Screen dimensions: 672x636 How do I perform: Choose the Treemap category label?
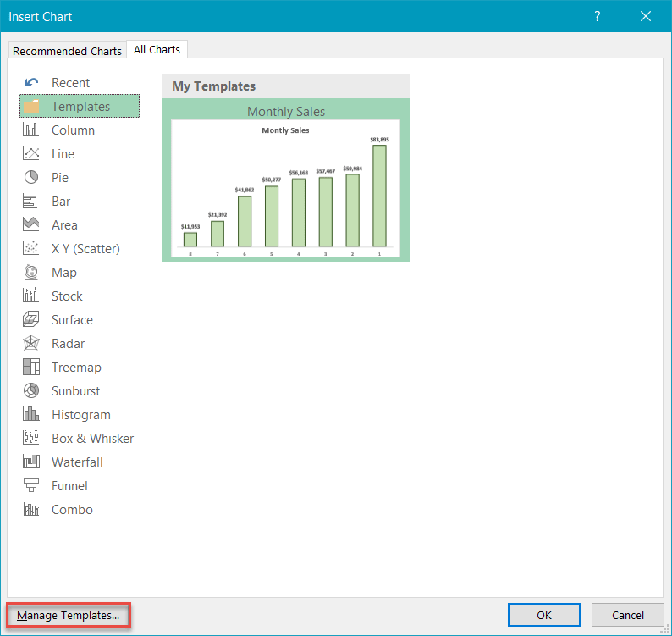(76, 368)
